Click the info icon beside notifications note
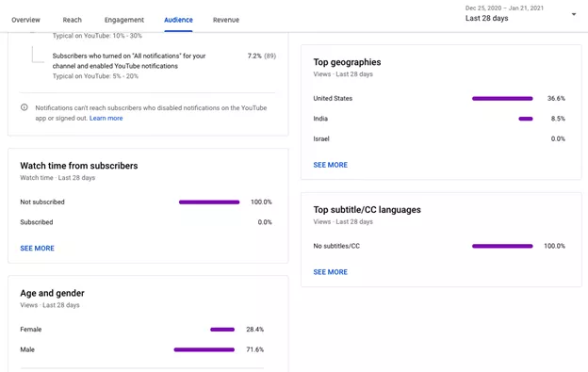 pyautogui.click(x=24, y=107)
